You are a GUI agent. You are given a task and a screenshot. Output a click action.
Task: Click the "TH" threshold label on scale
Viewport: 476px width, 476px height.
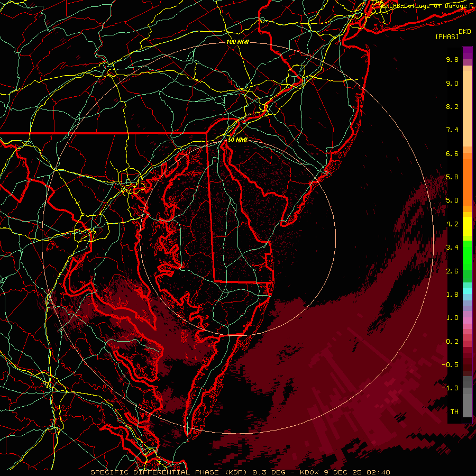tap(454, 412)
